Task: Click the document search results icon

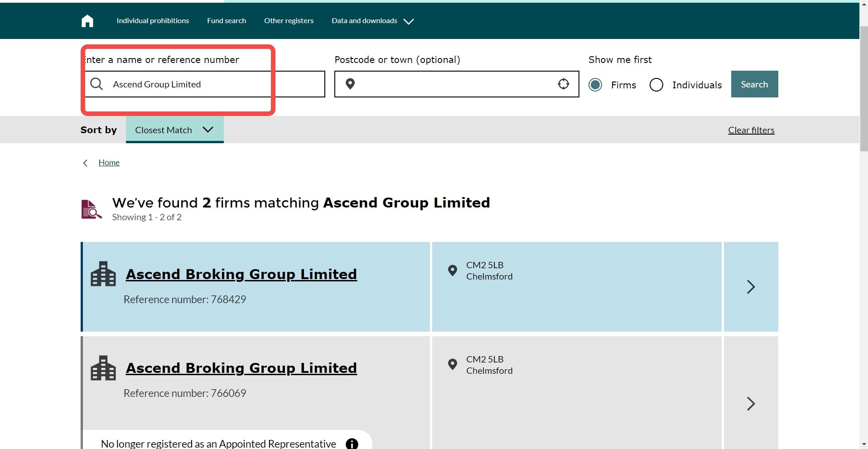Action: 92,209
